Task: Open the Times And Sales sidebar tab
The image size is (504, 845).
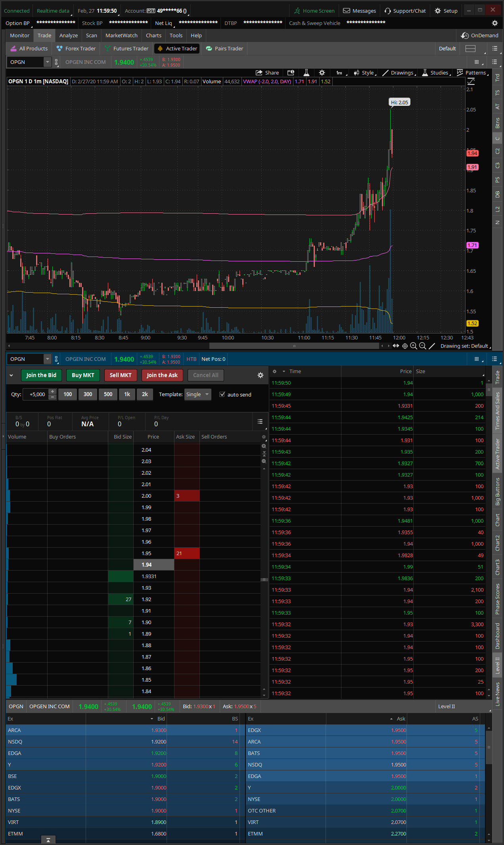Action: pos(497,411)
